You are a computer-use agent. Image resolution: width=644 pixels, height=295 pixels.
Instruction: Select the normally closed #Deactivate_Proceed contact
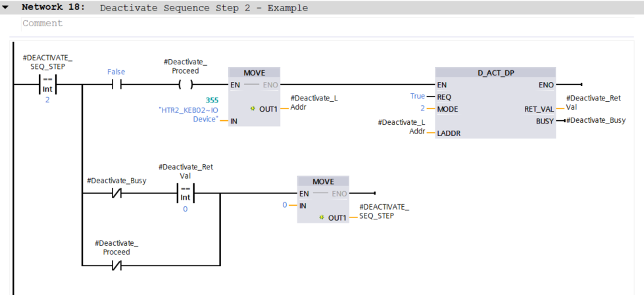pyautogui.click(x=116, y=265)
